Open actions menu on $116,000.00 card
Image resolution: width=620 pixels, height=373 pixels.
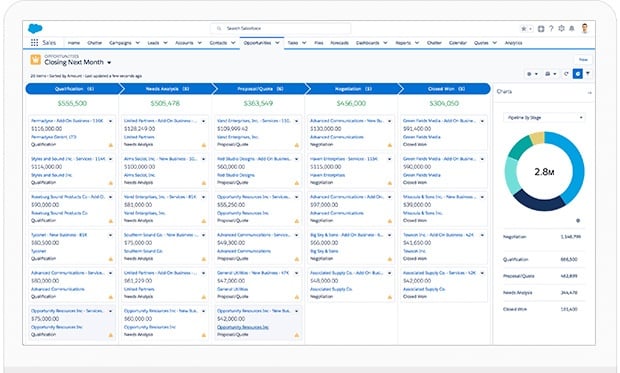(110, 121)
